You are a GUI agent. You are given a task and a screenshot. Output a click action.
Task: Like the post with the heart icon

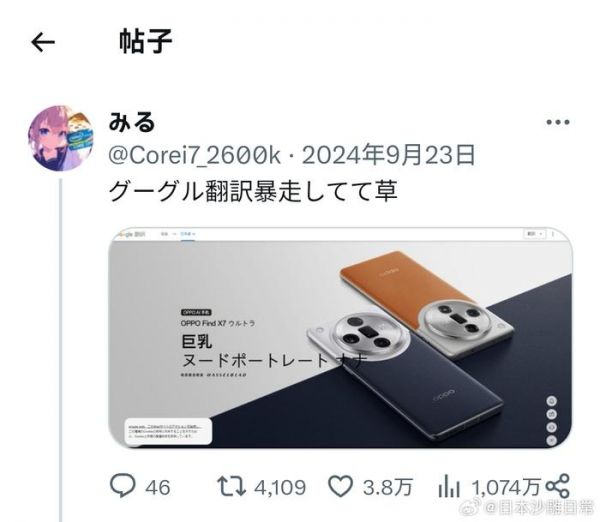click(340, 486)
